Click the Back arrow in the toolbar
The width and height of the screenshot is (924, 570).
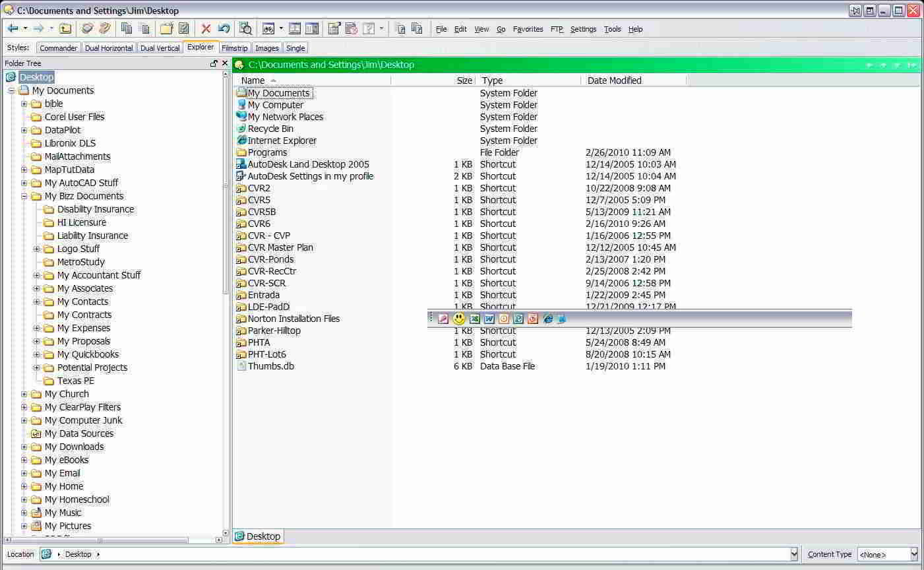point(13,28)
